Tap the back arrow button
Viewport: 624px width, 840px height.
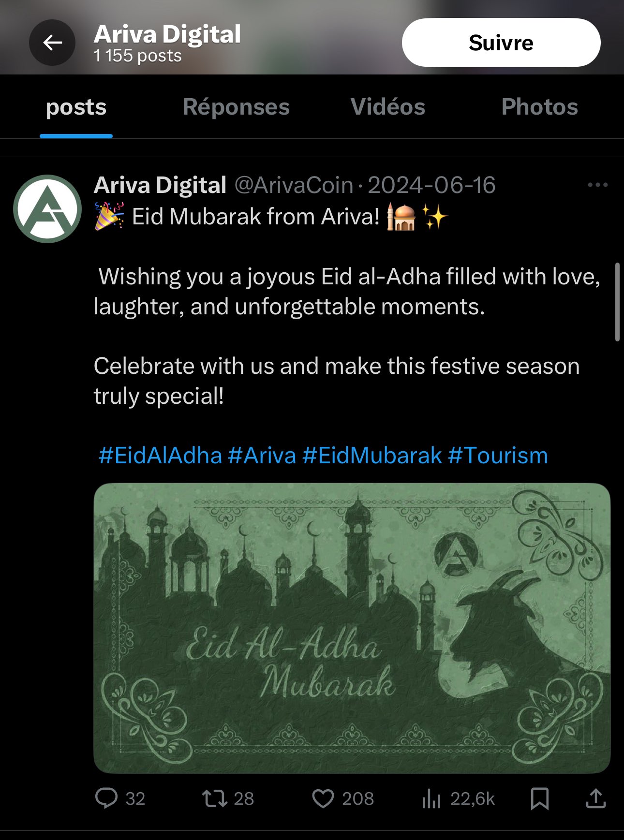point(52,43)
